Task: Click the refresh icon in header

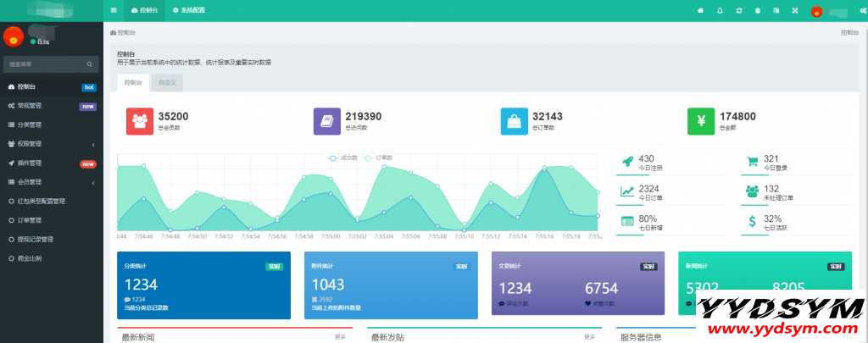Action: (x=739, y=10)
